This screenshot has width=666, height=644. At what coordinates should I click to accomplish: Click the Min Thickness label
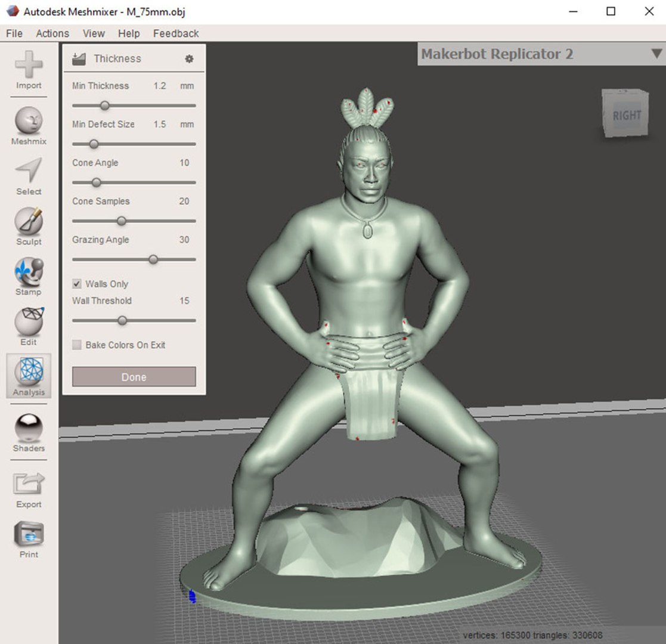[100, 86]
